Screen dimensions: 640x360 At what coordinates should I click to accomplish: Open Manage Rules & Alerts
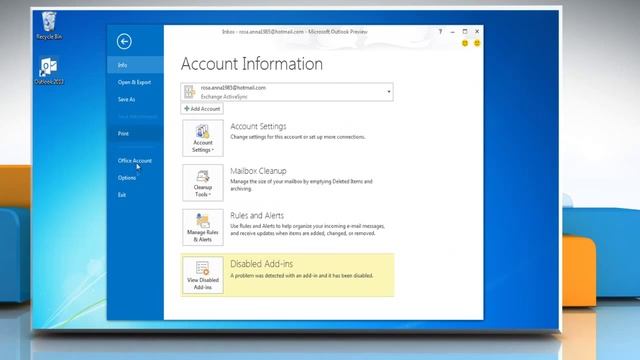[x=203, y=227]
